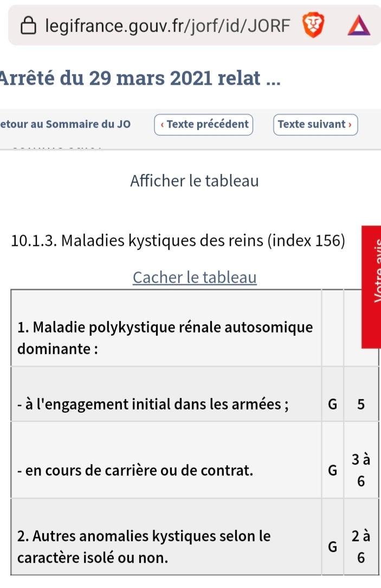Select the 3 à 6 cell
Screen dimensions: 381x588
[x=361, y=461]
